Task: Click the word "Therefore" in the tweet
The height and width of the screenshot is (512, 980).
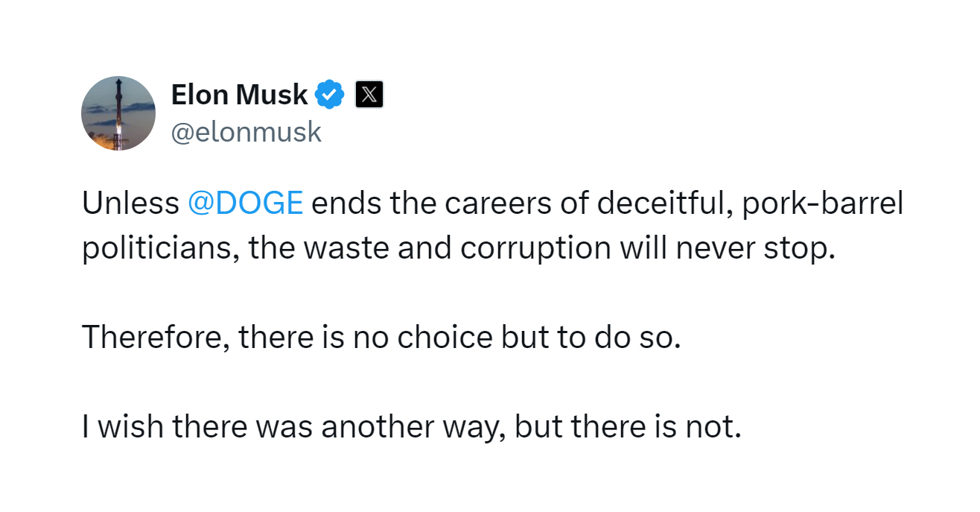Action: pyautogui.click(x=156, y=338)
